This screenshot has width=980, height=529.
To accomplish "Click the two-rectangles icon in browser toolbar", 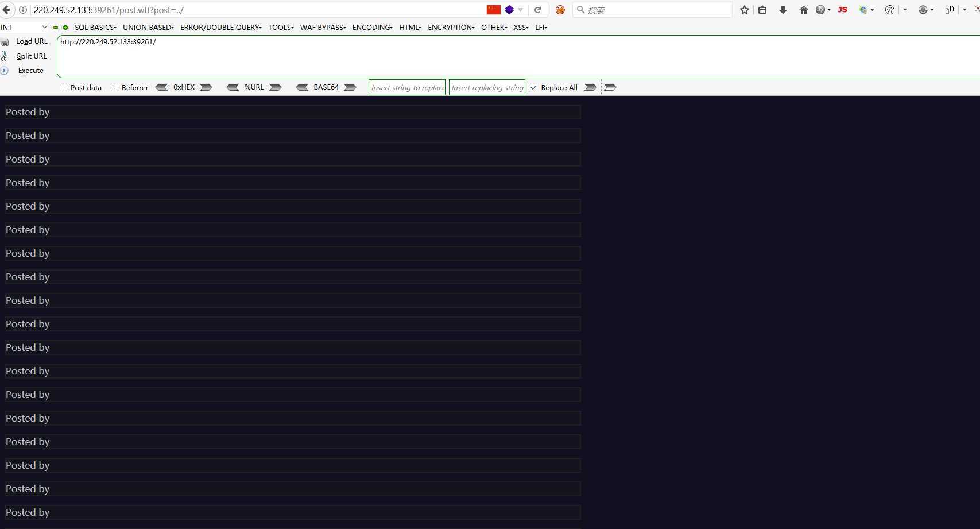I will click(x=950, y=10).
